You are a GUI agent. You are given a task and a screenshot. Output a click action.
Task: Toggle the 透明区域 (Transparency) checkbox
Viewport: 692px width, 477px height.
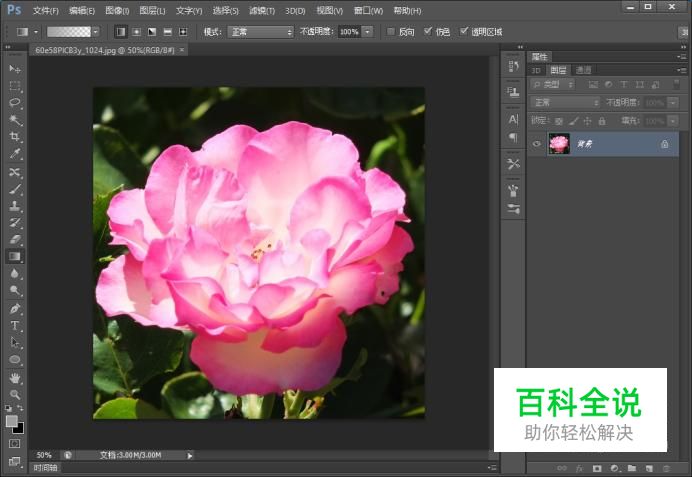[464, 31]
